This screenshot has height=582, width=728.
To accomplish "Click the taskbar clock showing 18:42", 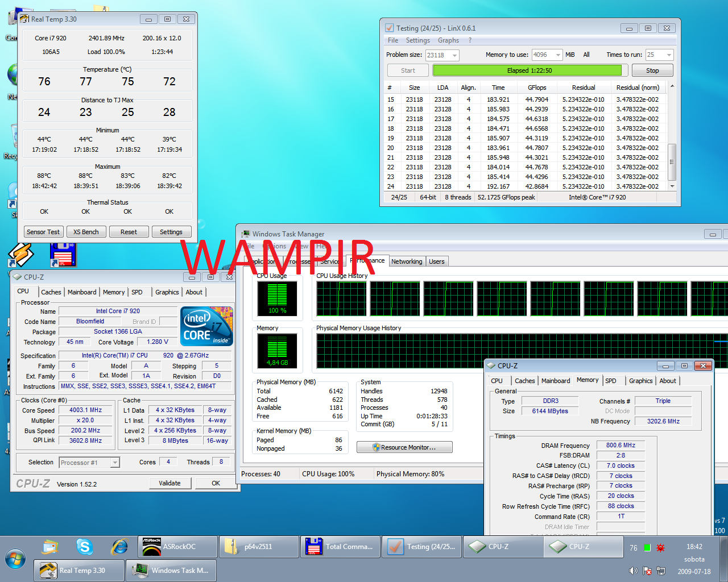I will click(694, 547).
